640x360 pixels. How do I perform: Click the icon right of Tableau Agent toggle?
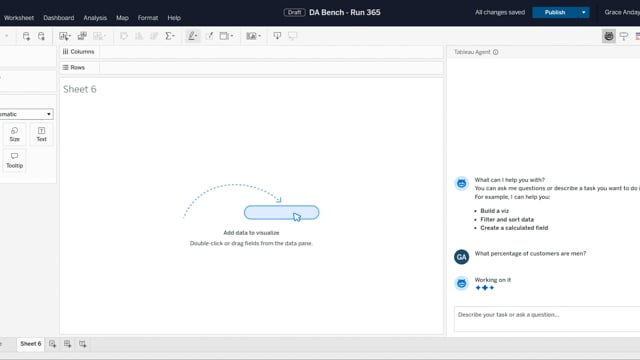pyautogui.click(x=624, y=36)
